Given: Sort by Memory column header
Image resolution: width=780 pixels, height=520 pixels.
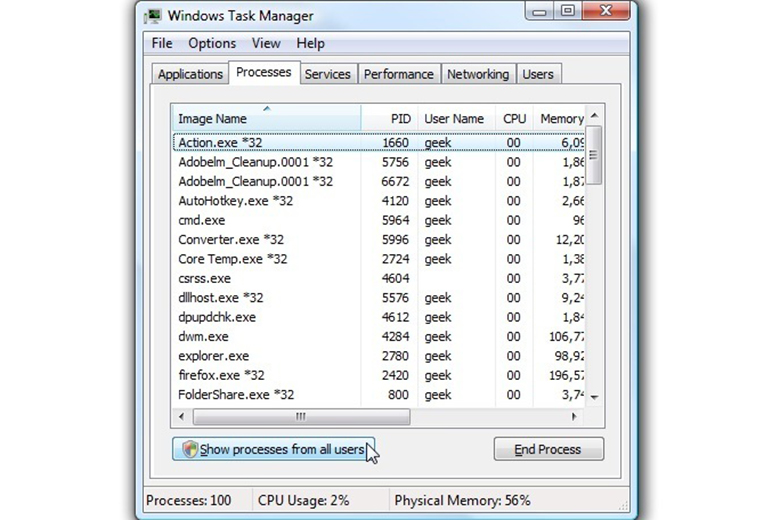Looking at the screenshot, I should click(559, 118).
